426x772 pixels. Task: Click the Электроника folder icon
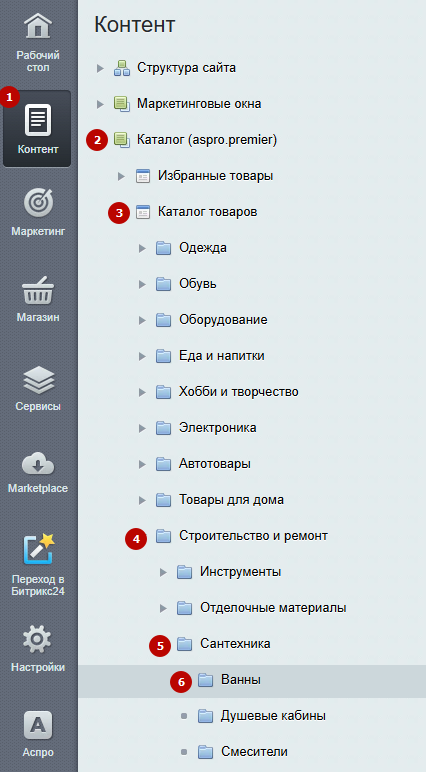[x=164, y=428]
